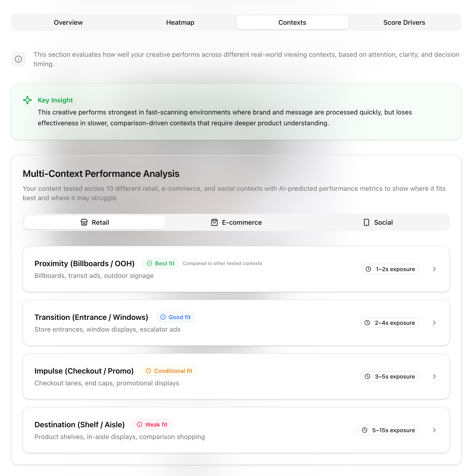Click the info icon beside the section description
This screenshot has width=473, height=476.
18,59
